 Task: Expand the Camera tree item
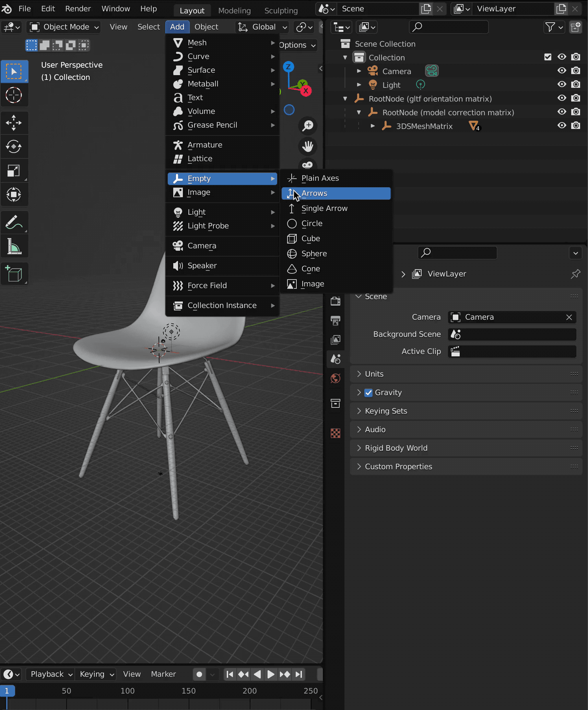click(359, 71)
